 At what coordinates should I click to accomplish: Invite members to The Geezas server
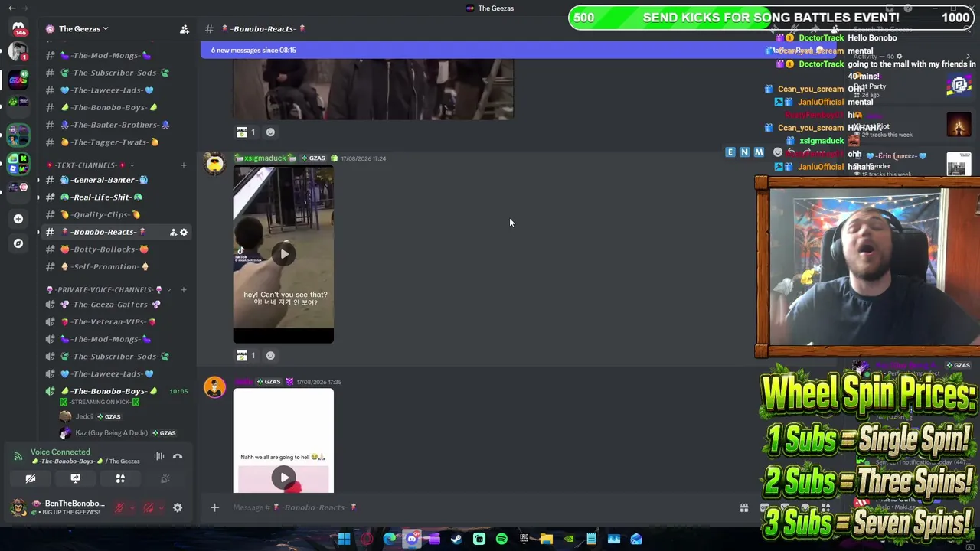185,29
